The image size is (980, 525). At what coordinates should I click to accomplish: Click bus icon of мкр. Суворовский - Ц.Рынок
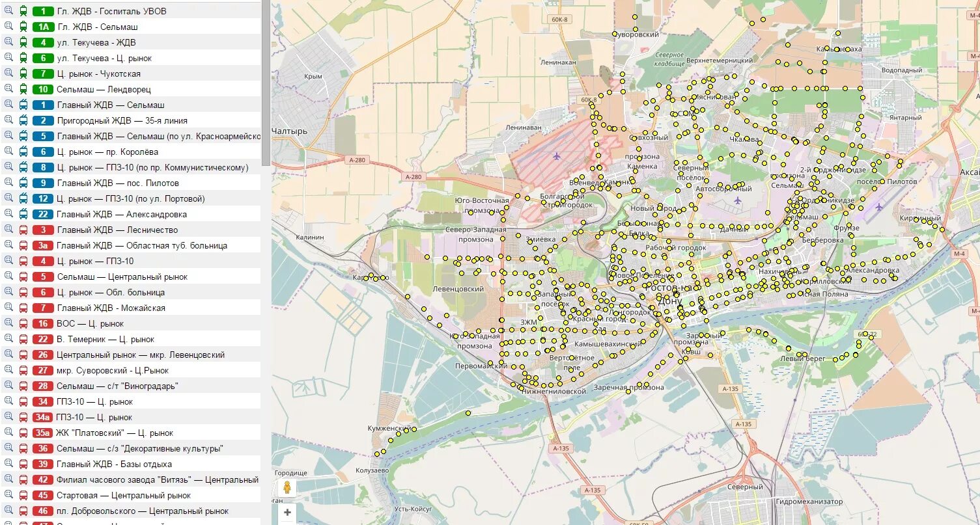click(23, 370)
